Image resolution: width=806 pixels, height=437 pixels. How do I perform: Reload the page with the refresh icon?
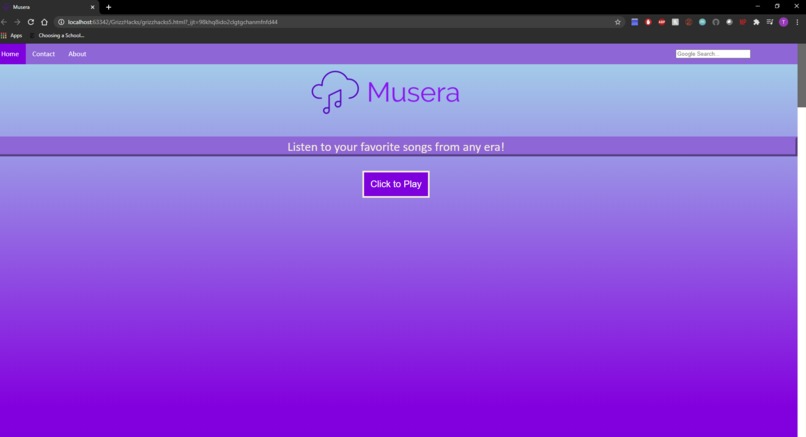point(31,22)
